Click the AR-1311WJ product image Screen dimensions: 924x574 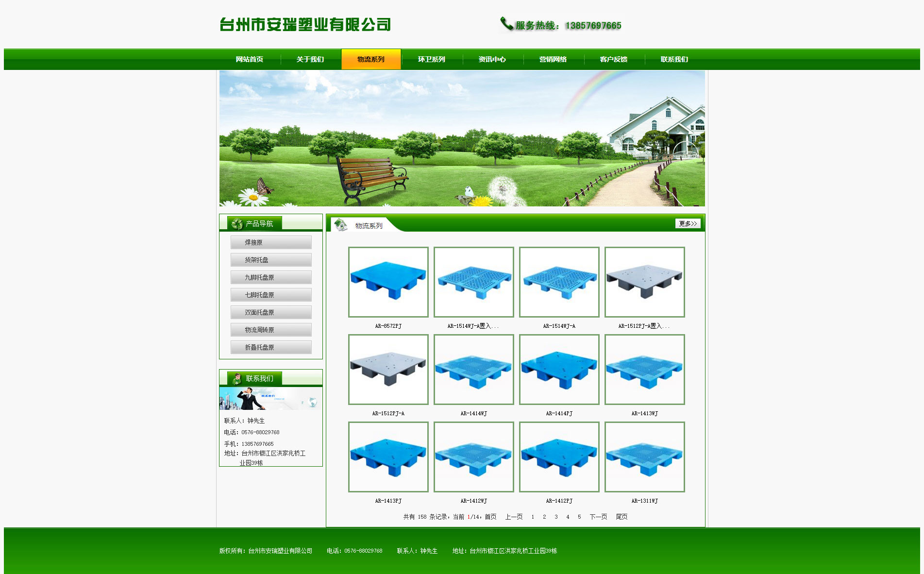[644, 456]
